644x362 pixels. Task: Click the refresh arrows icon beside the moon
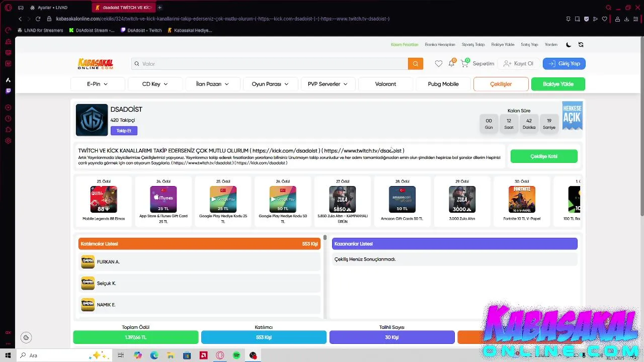pyautogui.click(x=581, y=45)
